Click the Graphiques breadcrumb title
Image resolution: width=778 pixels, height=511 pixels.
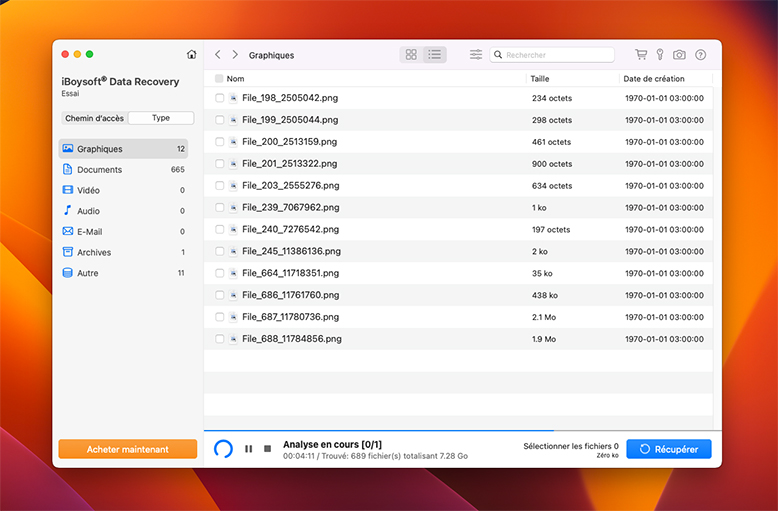click(x=271, y=55)
